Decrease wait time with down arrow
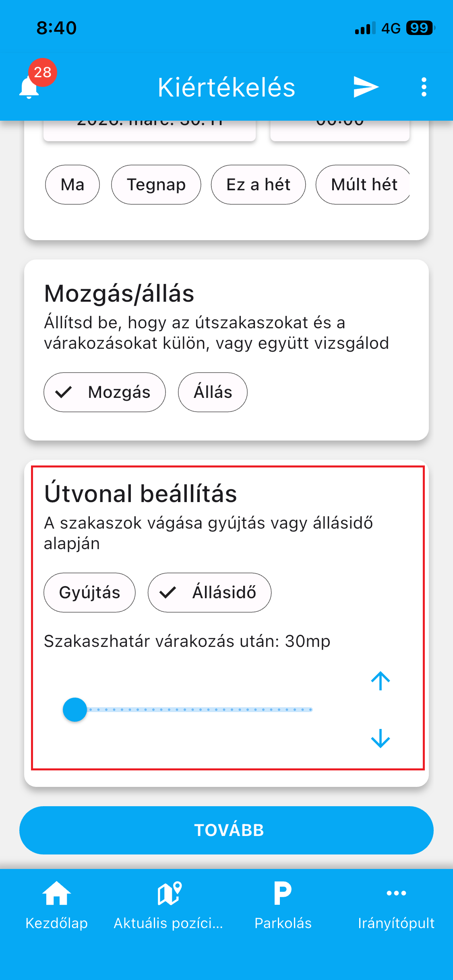 [381, 739]
